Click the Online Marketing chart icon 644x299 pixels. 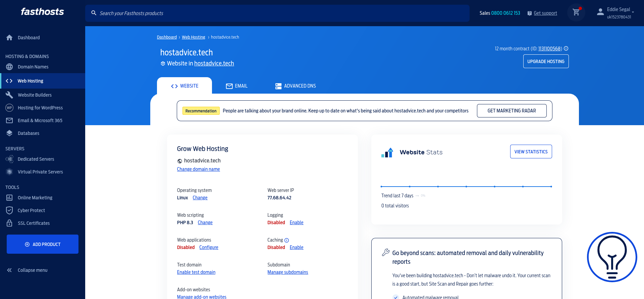click(x=9, y=198)
